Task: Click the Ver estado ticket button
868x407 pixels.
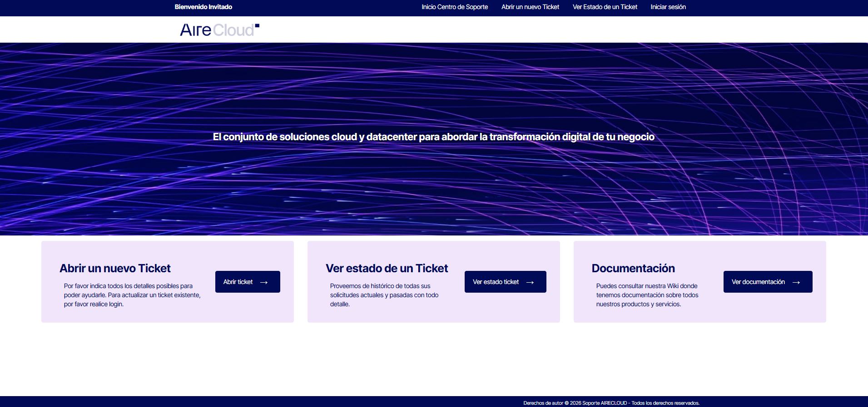Action: click(x=505, y=282)
